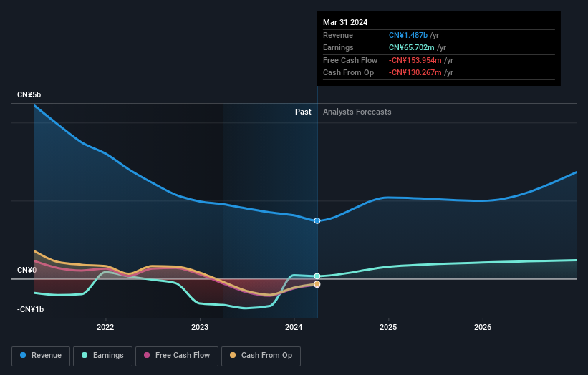The height and width of the screenshot is (375, 588).
Task: Click the 2026 x-axis label
Action: pyautogui.click(x=483, y=327)
